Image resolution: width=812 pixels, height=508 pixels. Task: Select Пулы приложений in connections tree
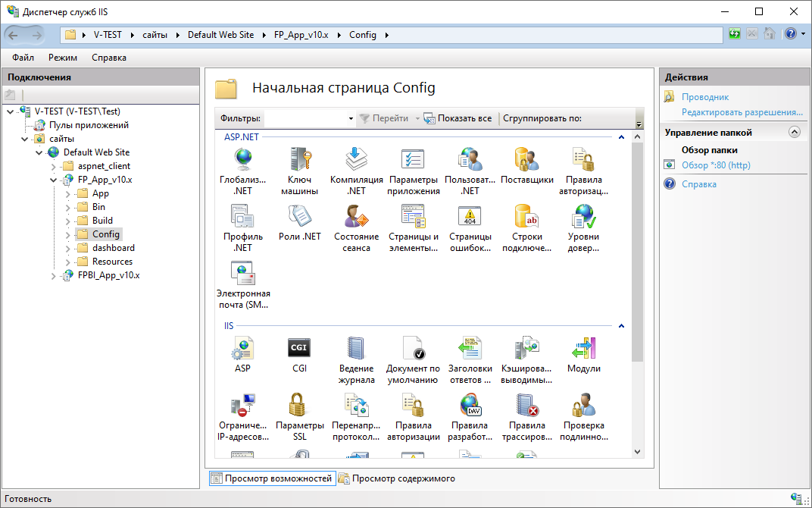(89, 125)
